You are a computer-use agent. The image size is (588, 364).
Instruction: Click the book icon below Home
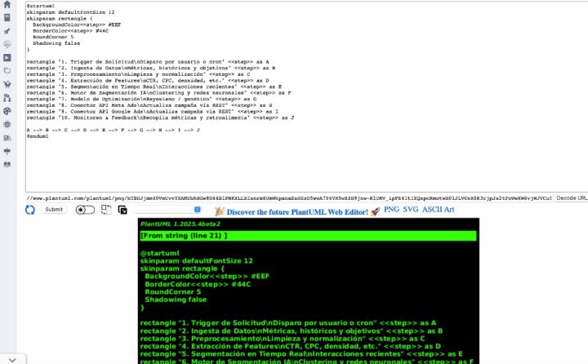[7, 18]
